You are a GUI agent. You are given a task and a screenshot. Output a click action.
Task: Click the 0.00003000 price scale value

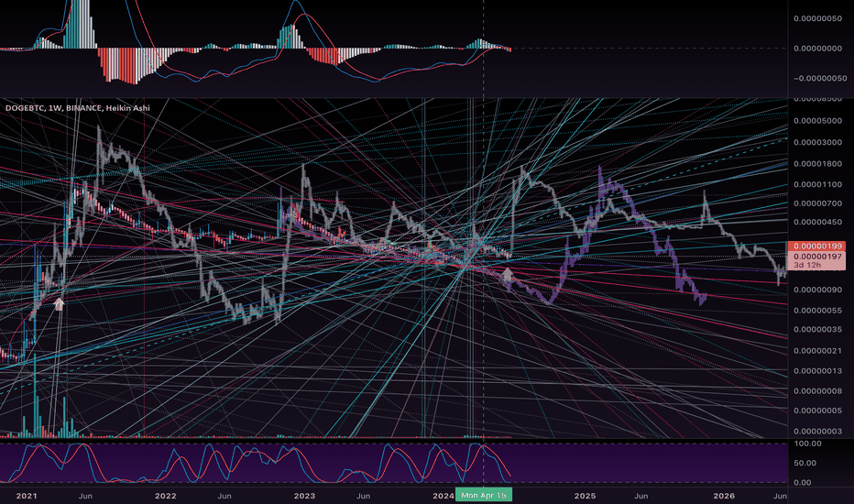pos(817,142)
